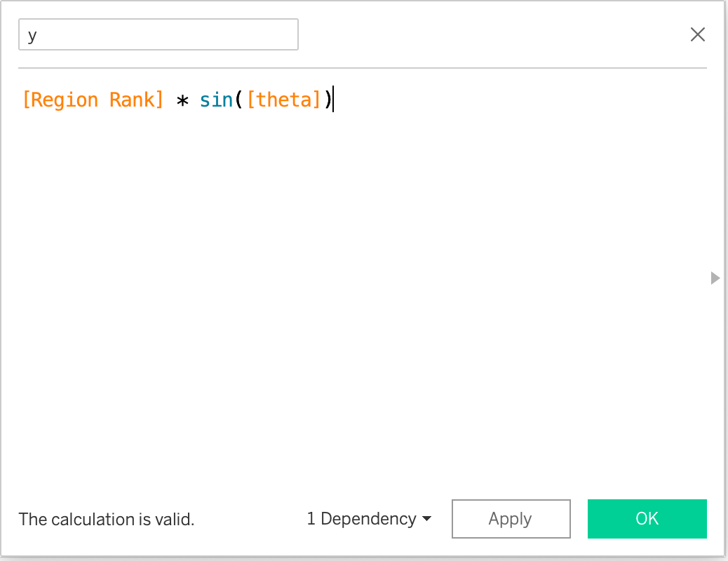Click the empty space right of y in the name box

tap(175, 35)
